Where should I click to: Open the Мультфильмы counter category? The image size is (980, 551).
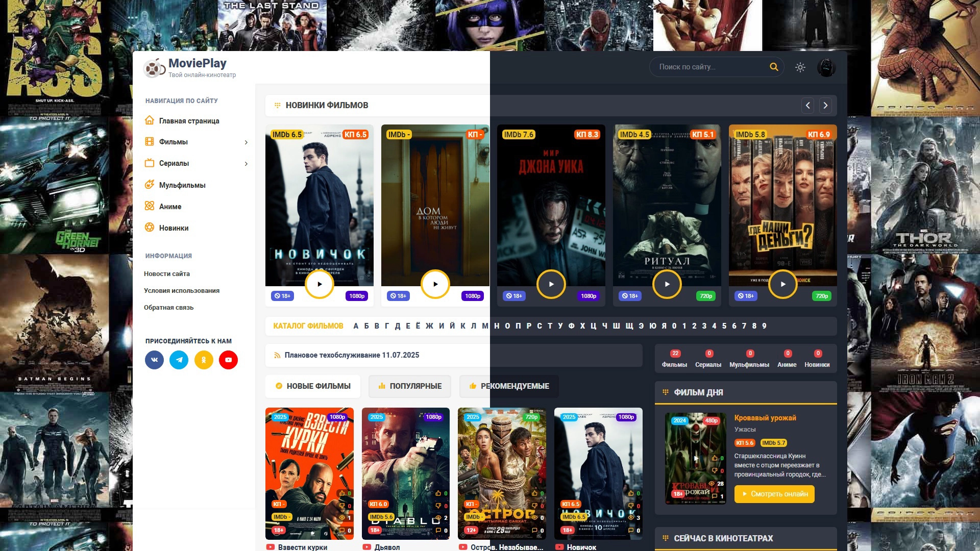coord(749,359)
